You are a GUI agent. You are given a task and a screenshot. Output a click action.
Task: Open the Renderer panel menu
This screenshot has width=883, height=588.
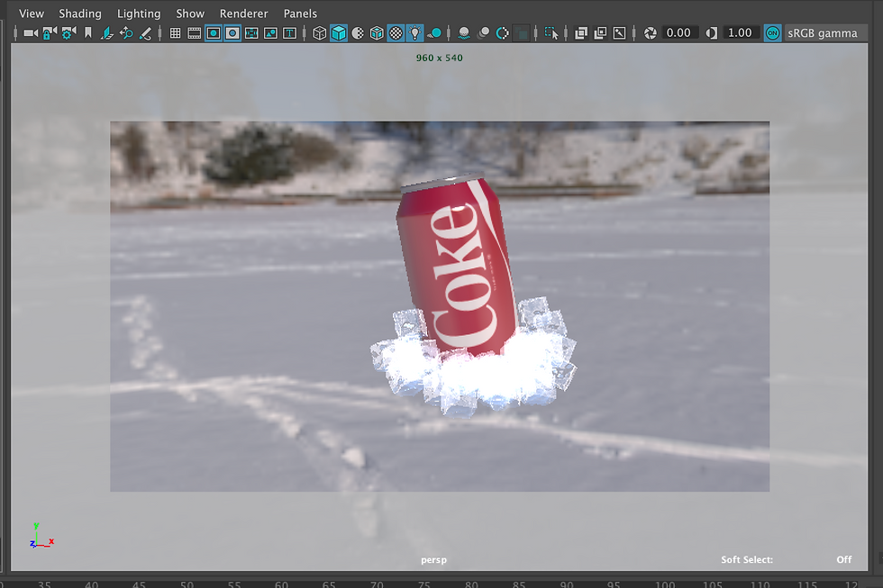(x=244, y=14)
